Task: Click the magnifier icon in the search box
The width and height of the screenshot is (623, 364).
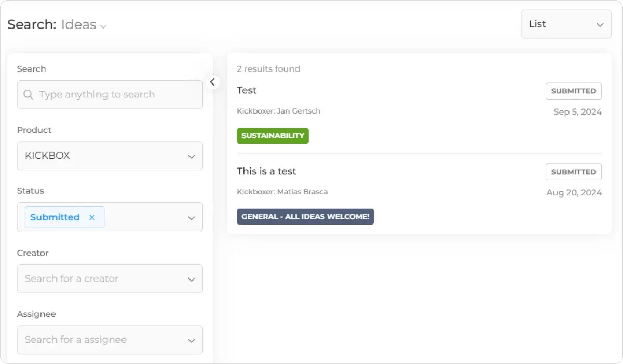Action: pyautogui.click(x=29, y=95)
